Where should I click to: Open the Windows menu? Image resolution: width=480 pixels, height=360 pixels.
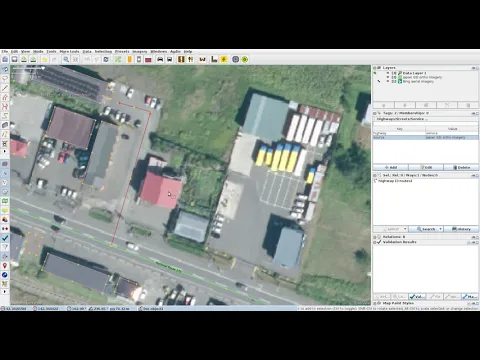159,52
